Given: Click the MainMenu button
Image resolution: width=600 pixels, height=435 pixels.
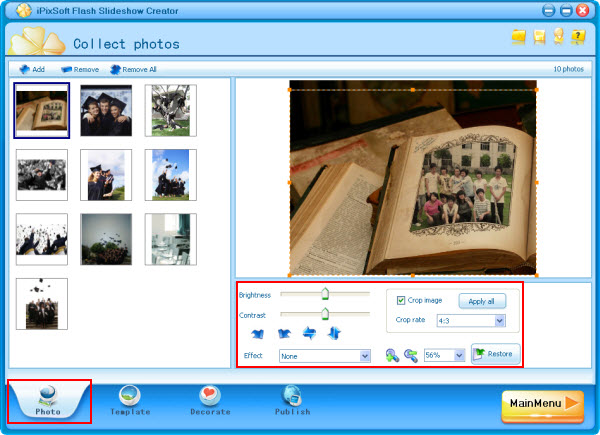Looking at the screenshot, I should click(x=543, y=406).
